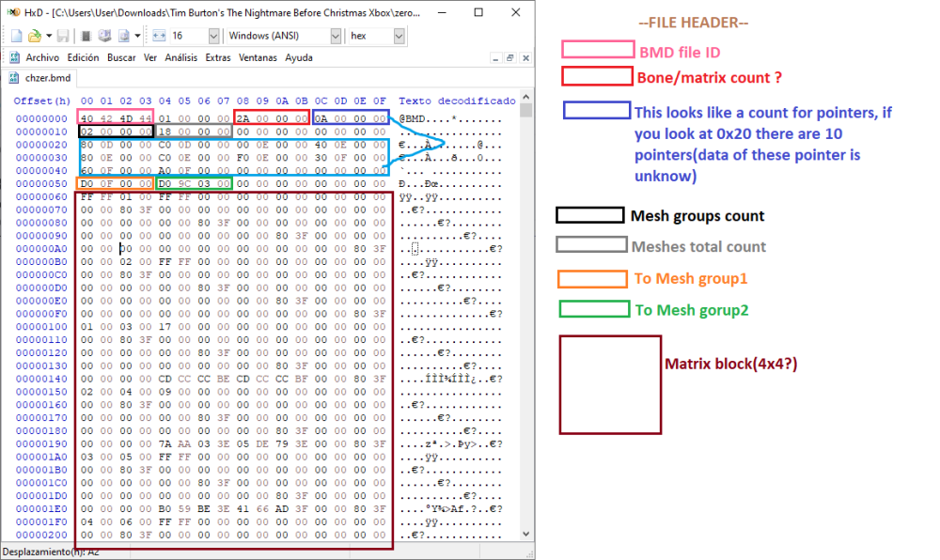
Task: Click the Open RAM memory chip icon
Action: (x=85, y=36)
